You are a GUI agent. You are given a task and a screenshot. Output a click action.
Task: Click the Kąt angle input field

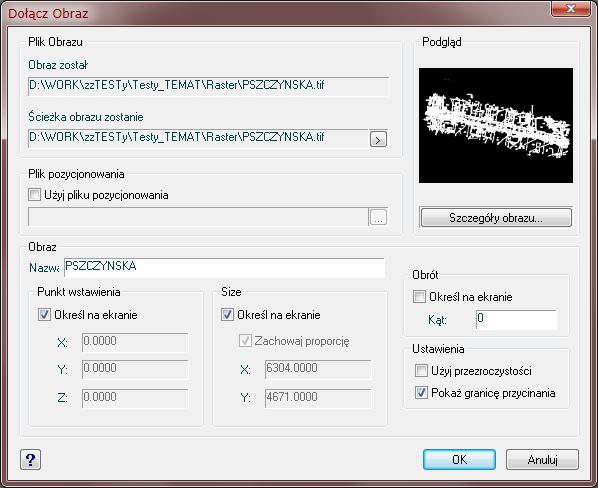[x=516, y=319]
